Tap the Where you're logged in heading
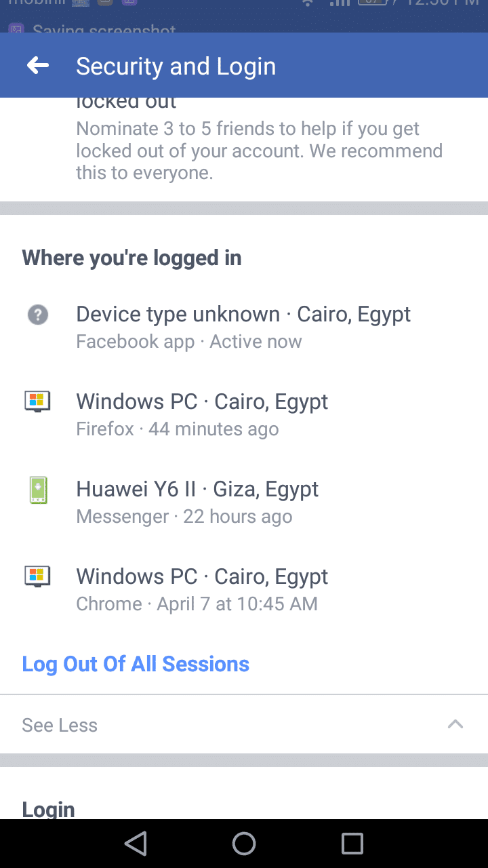Screen dimensions: 488x868 (132, 258)
